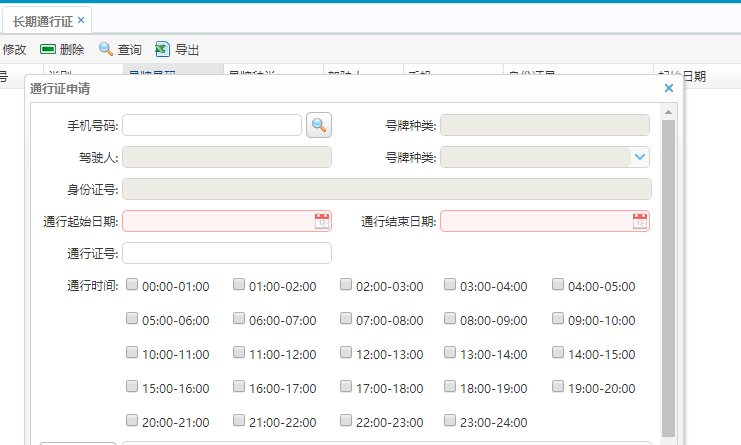This screenshot has width=741, height=445.
Task: Check the 13:00-14:00 time slot
Action: pos(450,352)
